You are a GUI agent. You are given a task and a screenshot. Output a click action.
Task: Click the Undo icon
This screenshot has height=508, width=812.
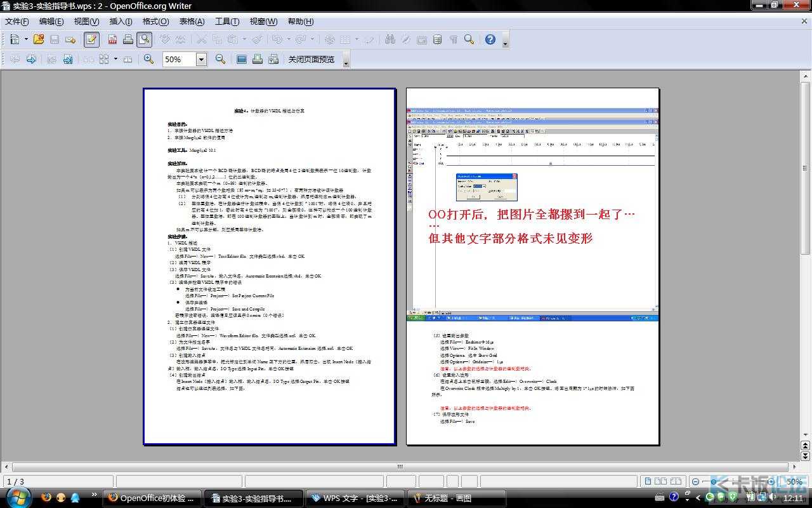point(276,39)
